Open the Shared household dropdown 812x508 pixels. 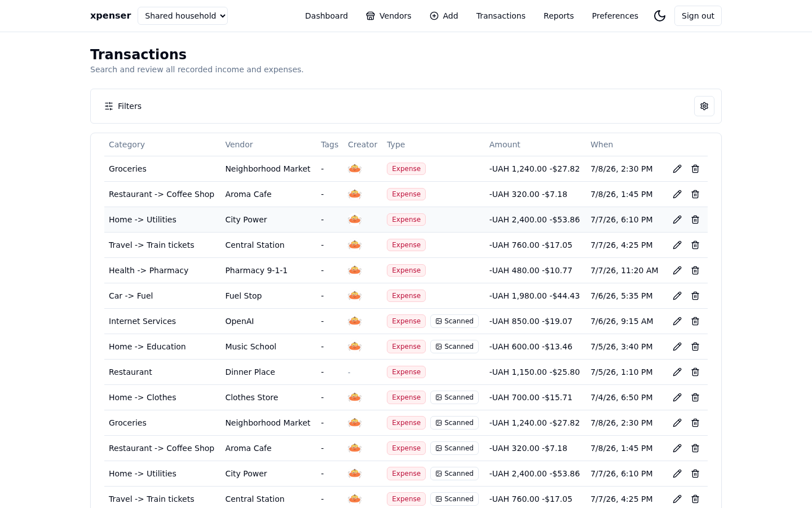coord(183,16)
